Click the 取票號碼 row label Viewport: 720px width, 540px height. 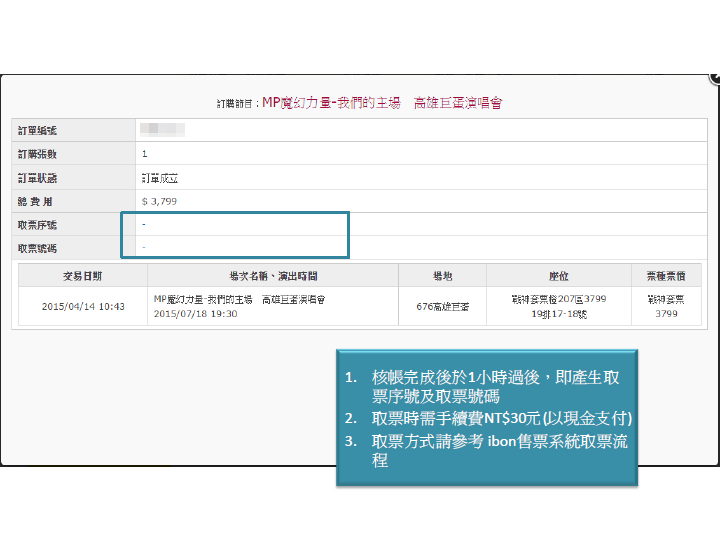click(x=38, y=248)
